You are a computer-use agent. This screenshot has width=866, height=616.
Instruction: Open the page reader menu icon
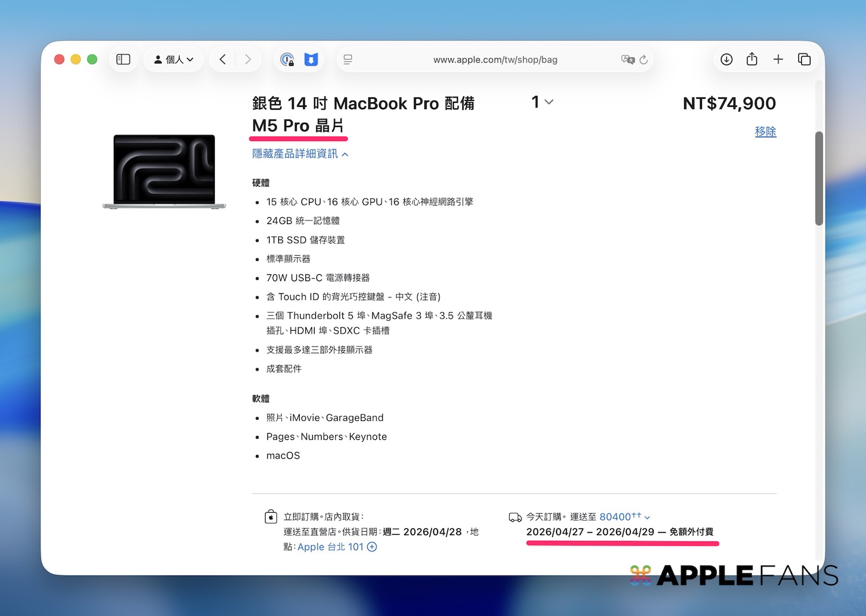(348, 59)
